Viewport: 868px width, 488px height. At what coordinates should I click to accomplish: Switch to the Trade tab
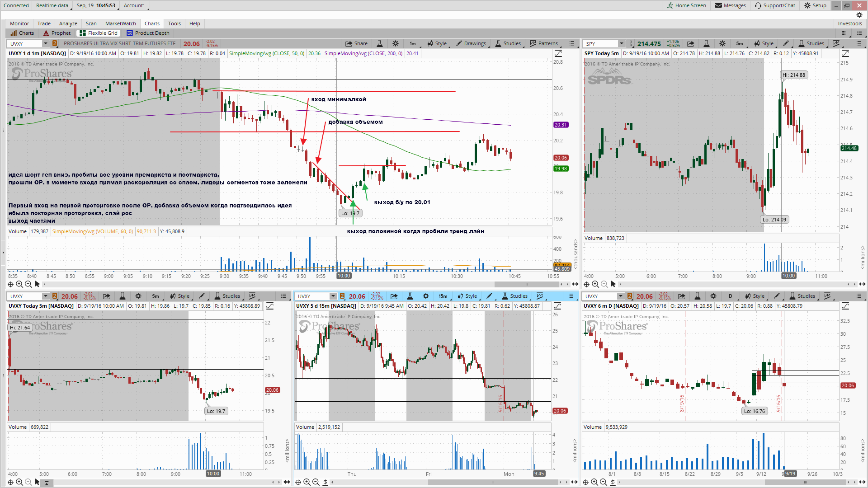tap(44, 23)
